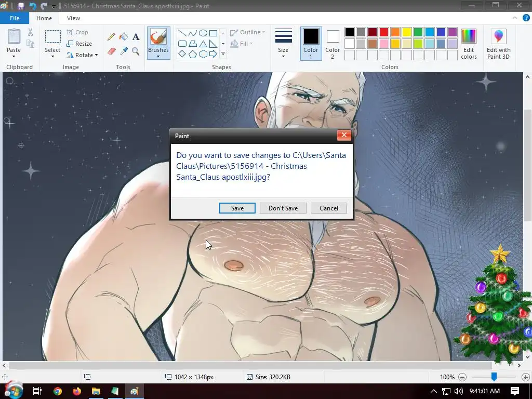Open Edit with Paint 3D
Viewport: 532px width, 399px height.
(498, 44)
